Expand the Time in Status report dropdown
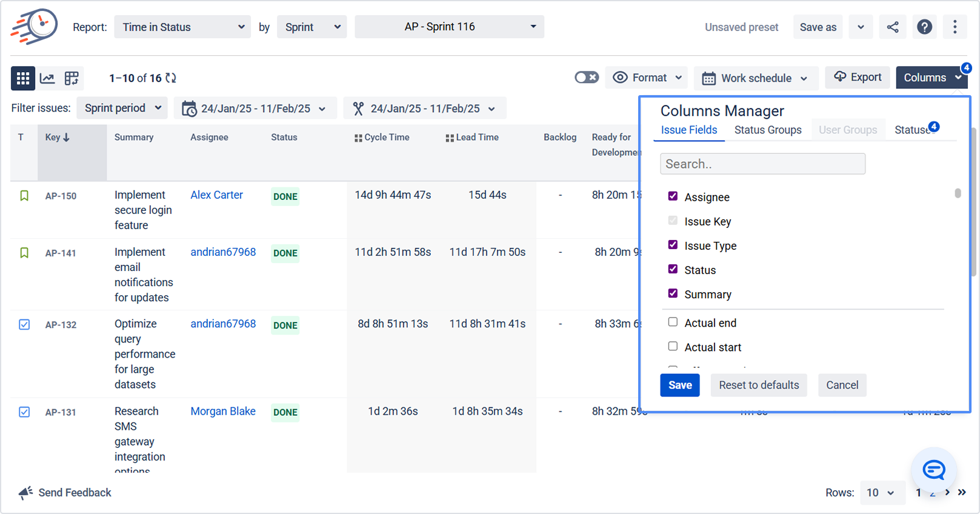 click(x=182, y=27)
